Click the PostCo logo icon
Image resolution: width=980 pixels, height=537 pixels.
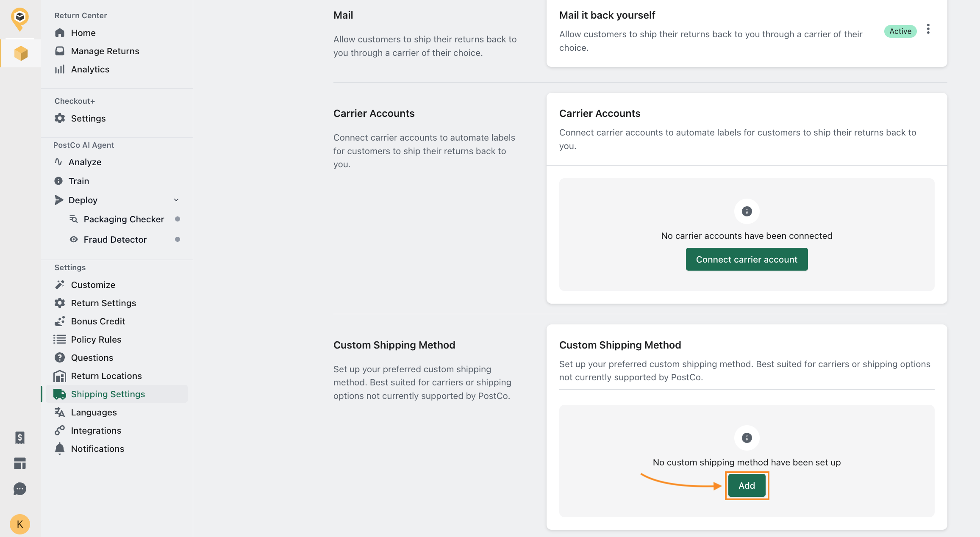20,18
